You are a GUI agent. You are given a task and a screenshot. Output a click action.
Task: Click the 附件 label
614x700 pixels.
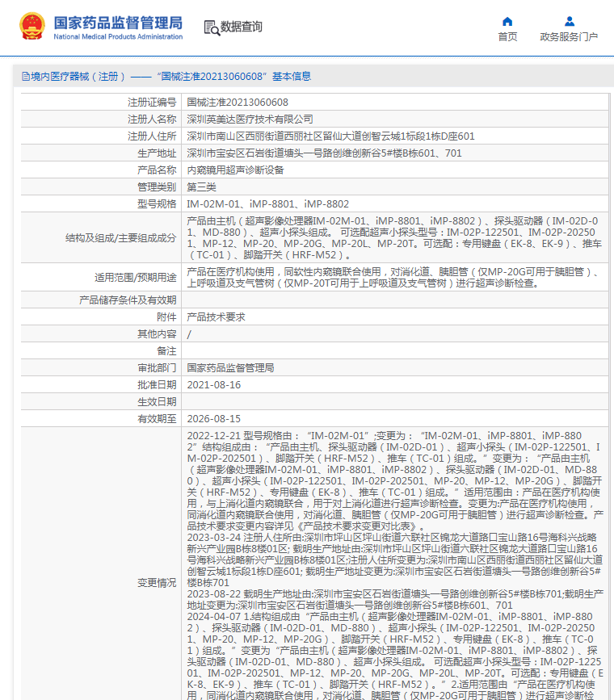166,317
